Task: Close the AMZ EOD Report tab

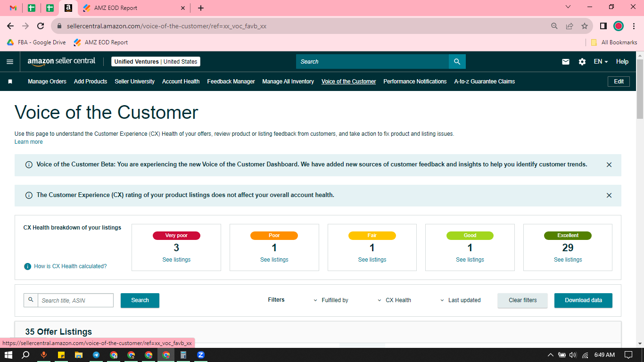Action: (x=183, y=8)
